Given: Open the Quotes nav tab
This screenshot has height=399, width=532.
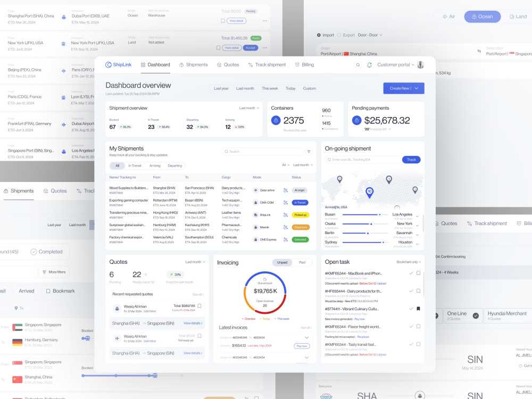Looking at the screenshot, I should (x=228, y=65).
